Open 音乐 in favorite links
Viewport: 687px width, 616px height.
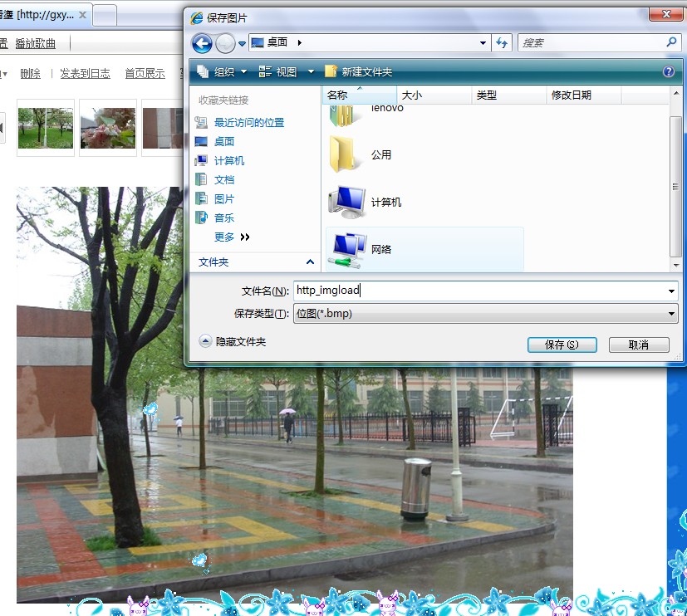(224, 218)
